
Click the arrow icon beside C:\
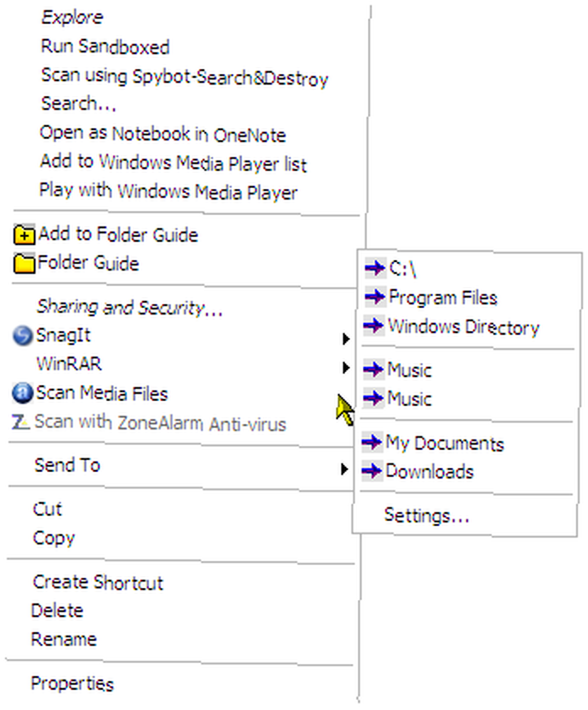(374, 268)
